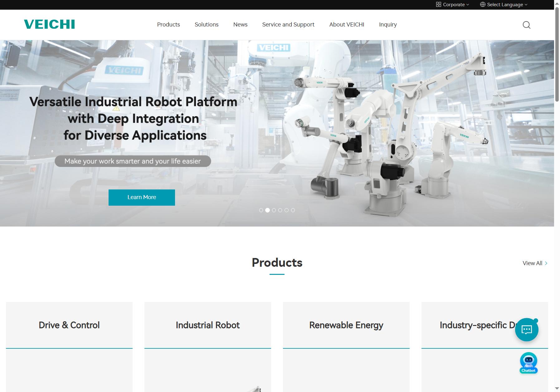Open Service and Support menu

288,25
